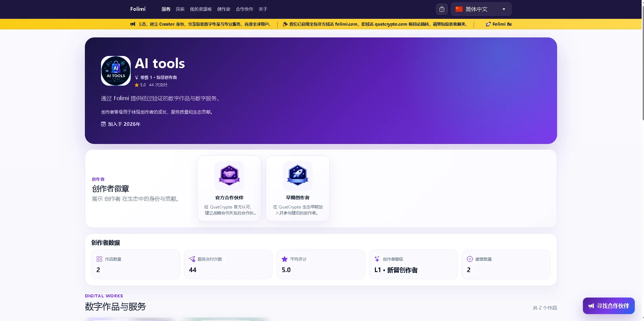
Task: Open the 服务 menu
Action: point(166,9)
